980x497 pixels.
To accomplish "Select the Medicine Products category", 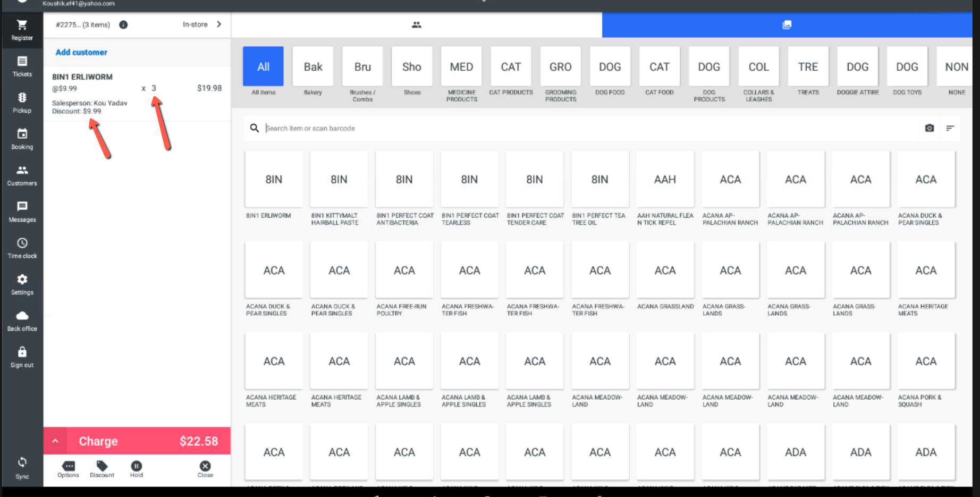I will coord(461,66).
